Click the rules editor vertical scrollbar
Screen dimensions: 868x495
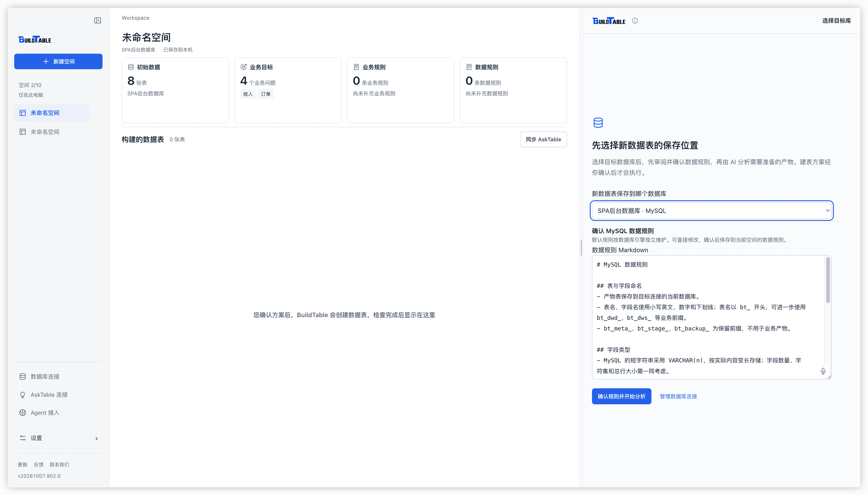[x=828, y=280]
